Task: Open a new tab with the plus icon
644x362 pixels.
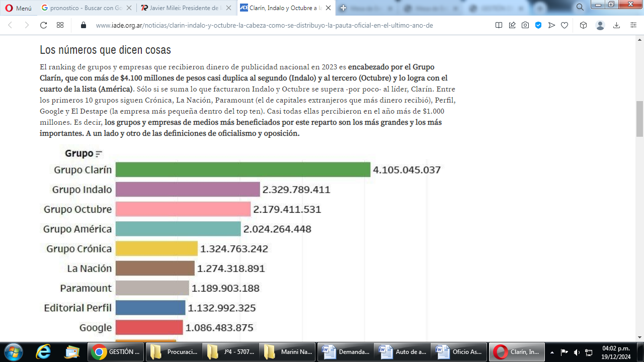Action: click(343, 8)
